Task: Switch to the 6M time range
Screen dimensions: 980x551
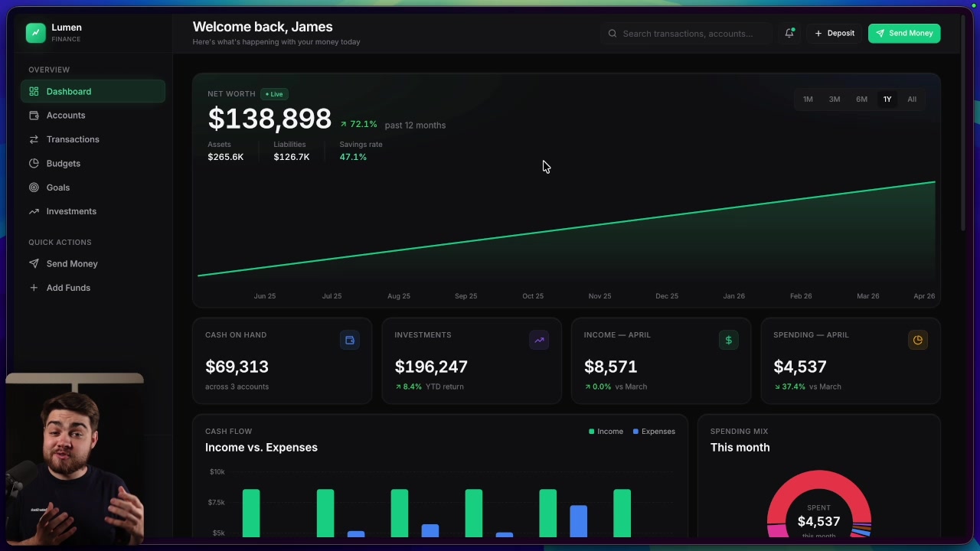Action: click(x=861, y=99)
